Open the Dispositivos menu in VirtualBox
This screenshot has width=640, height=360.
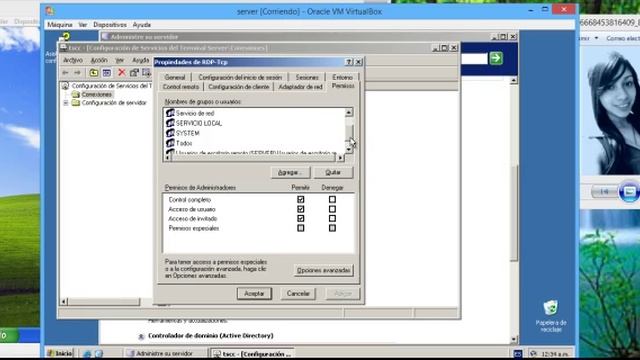(x=110, y=24)
